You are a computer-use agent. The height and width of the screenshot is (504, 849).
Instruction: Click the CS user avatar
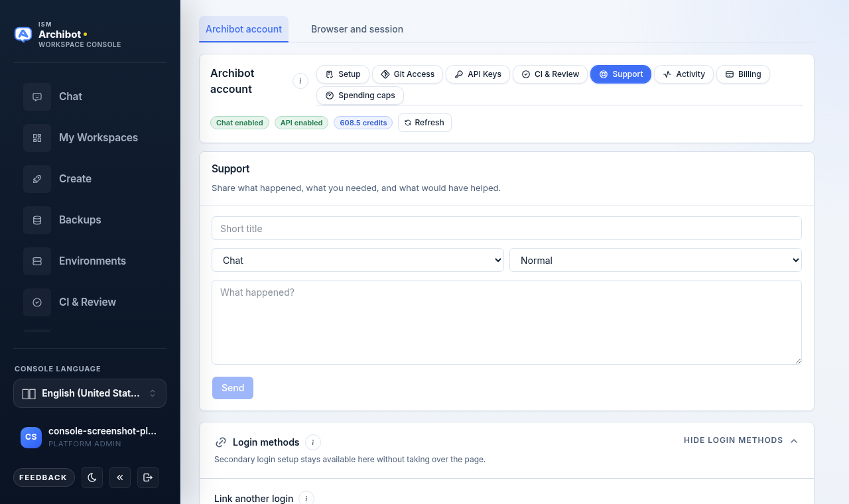(x=31, y=437)
